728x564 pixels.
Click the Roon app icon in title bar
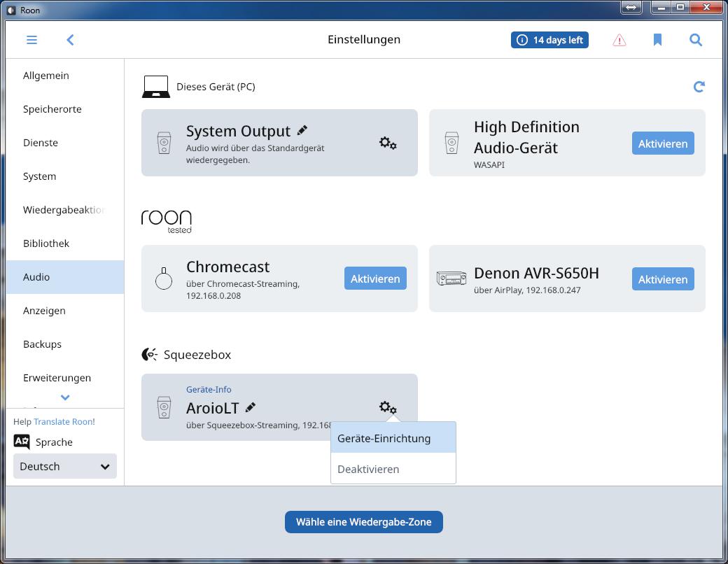click(x=11, y=10)
